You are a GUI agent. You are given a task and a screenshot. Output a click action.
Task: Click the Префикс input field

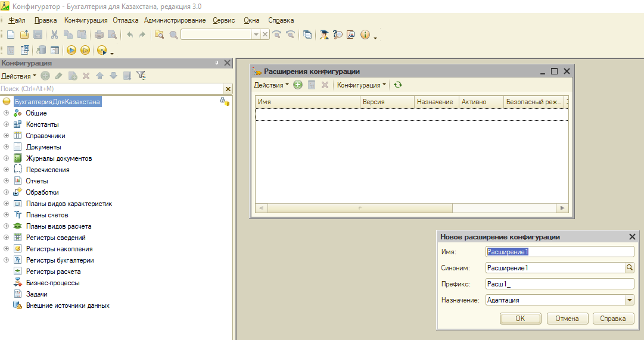[x=560, y=284]
